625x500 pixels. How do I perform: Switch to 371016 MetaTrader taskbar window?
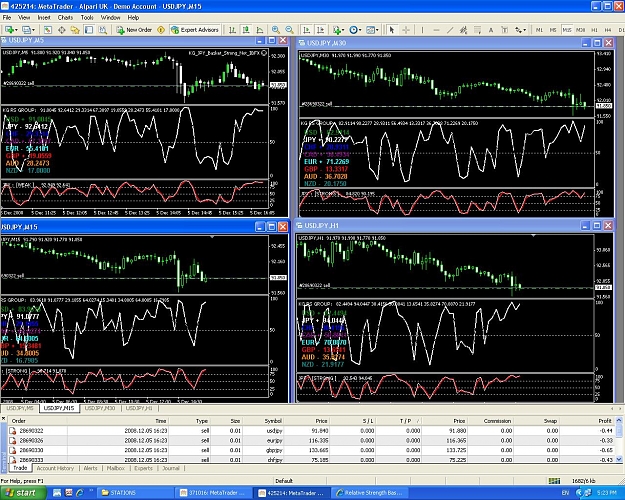(213, 493)
